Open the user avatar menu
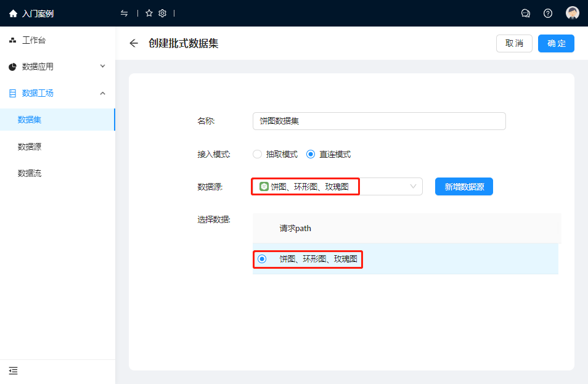 (573, 13)
